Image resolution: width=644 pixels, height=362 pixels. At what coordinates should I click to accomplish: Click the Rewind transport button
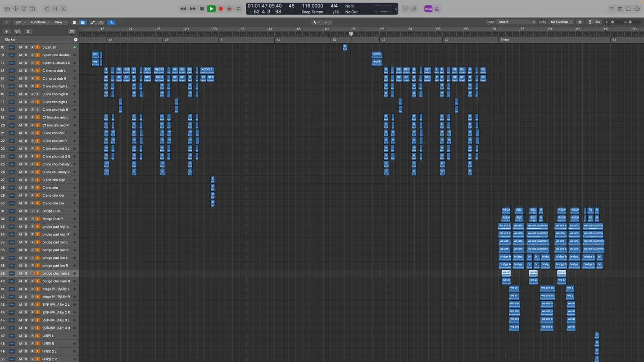pyautogui.click(x=183, y=9)
